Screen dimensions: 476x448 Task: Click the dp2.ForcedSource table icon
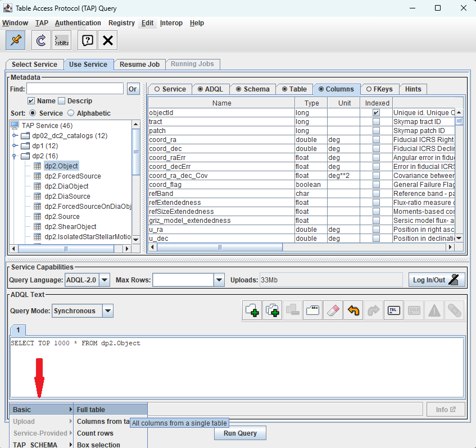[37, 176]
